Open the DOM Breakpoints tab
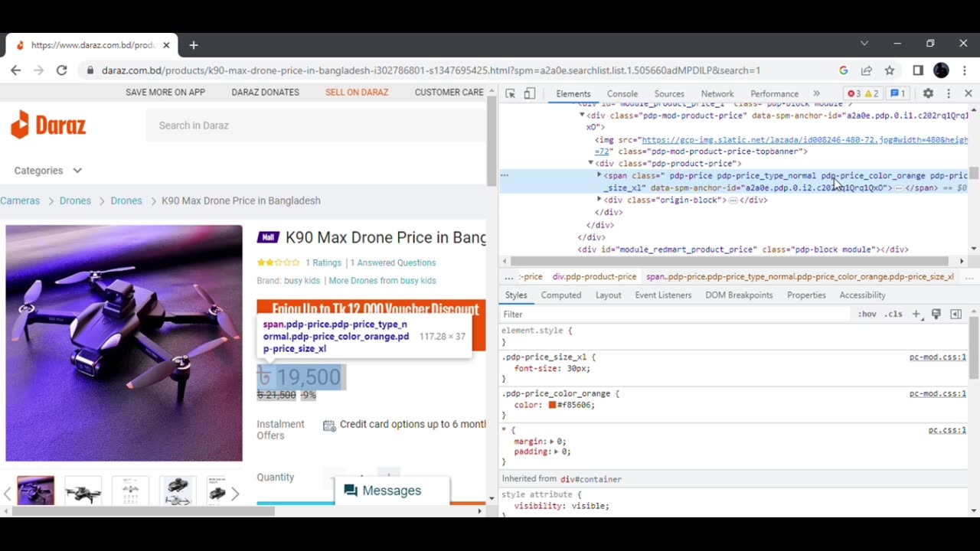The height and width of the screenshot is (551, 980). tap(739, 295)
